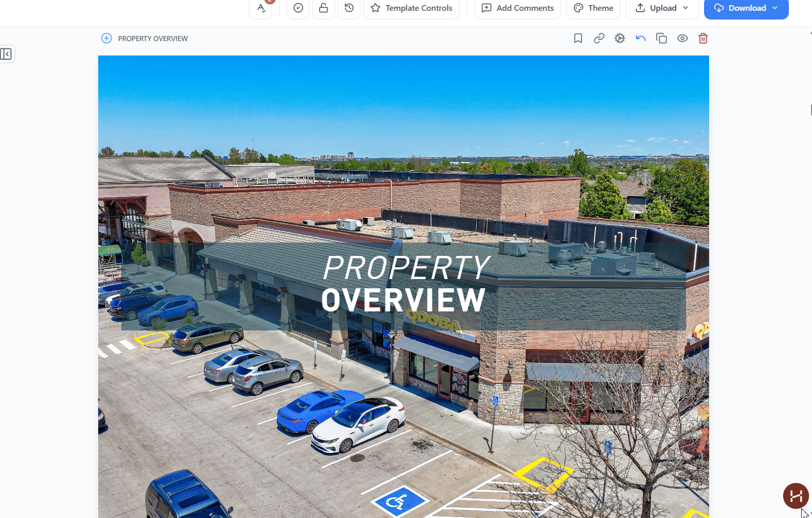
Task: Click the spell check icon
Action: 261,8
